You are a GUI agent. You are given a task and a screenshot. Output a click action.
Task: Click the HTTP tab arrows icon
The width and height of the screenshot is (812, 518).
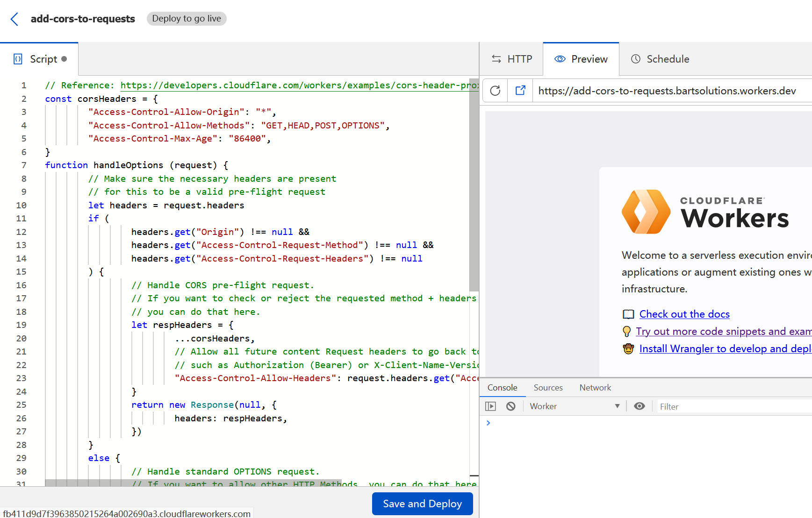point(496,59)
